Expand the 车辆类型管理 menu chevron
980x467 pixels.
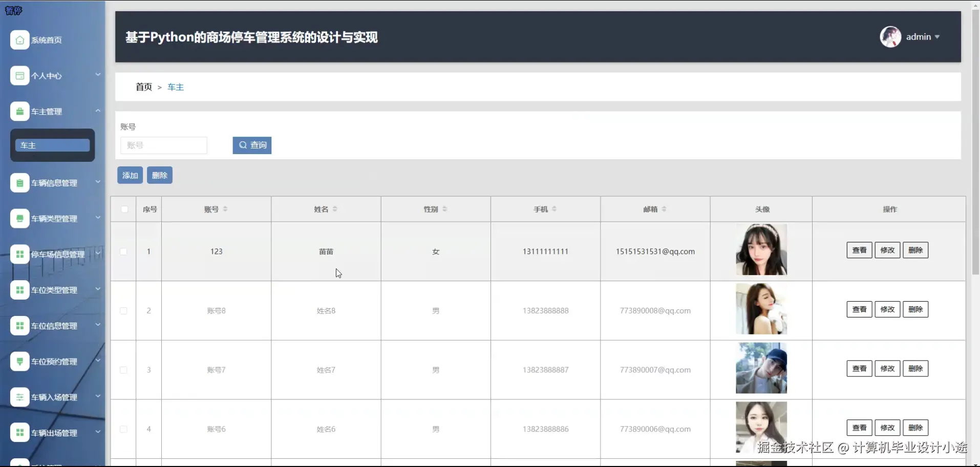98,218
